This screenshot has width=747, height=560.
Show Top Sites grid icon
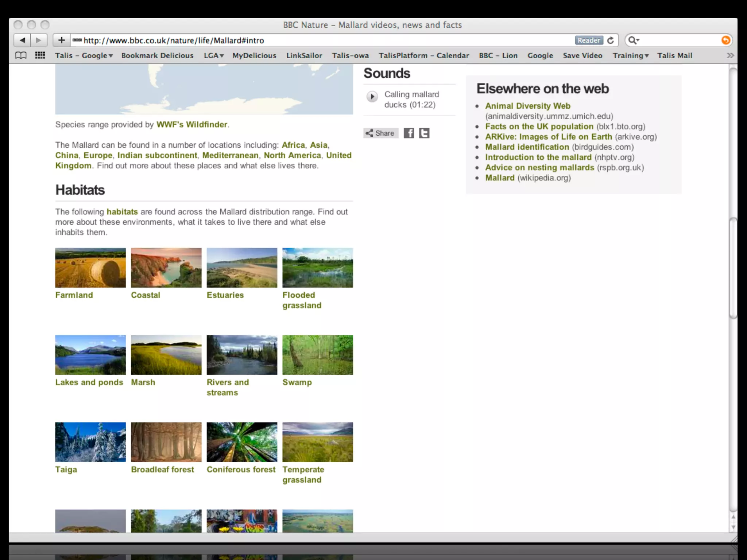(40, 55)
